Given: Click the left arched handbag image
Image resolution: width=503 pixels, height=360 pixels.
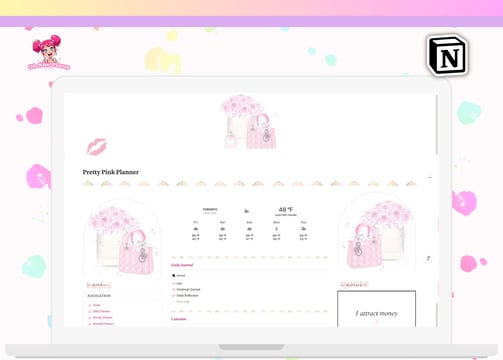Looking at the screenshot, I should [x=122, y=237].
